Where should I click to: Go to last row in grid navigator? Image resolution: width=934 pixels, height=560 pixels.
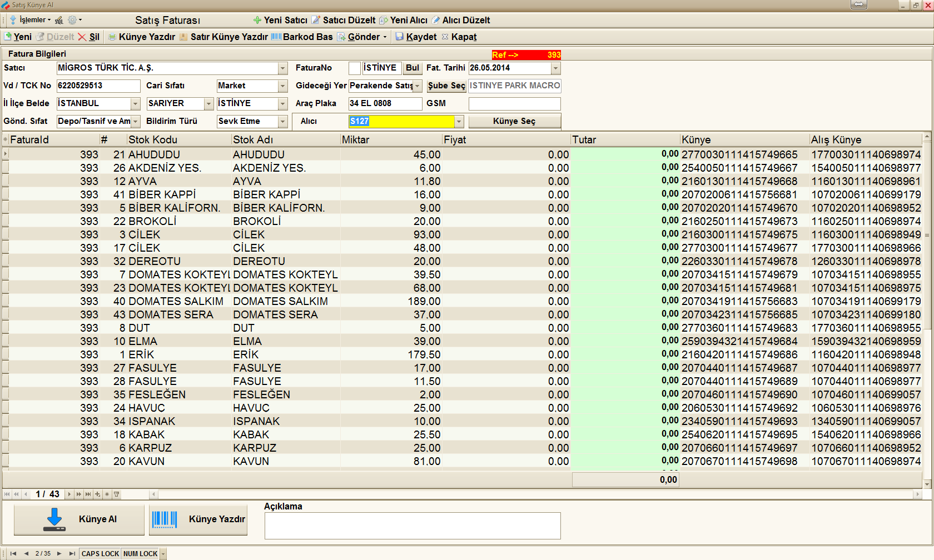tap(88, 494)
